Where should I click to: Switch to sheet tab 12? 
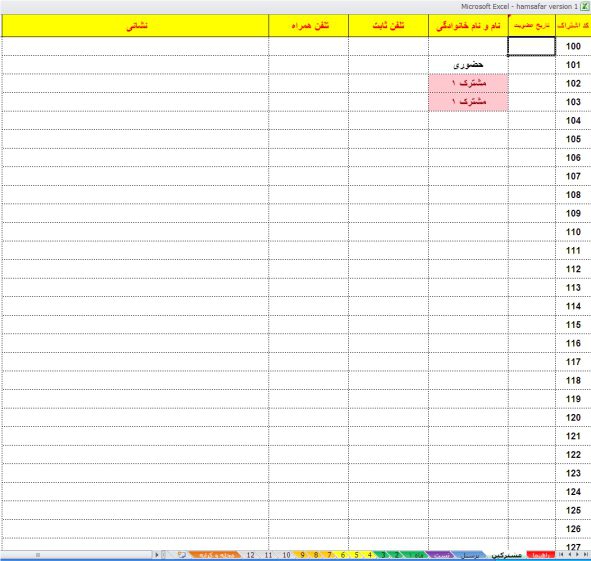tap(250, 555)
